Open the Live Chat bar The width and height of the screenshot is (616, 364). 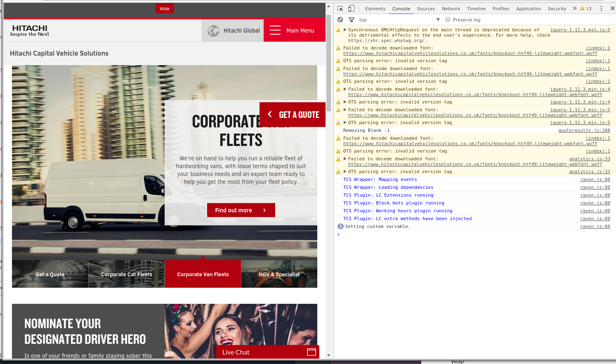click(x=268, y=352)
